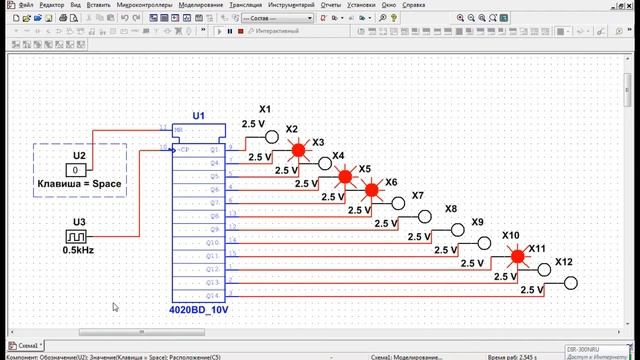This screenshot has width=640, height=360.
Task: Expand the right instruments toolbar overflow chevron
Action: [x=629, y=31]
